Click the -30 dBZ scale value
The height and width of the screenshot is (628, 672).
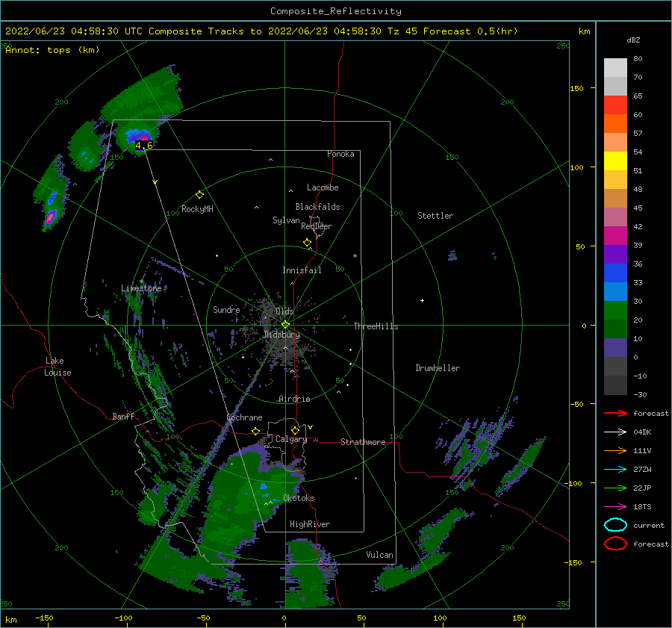[641, 394]
